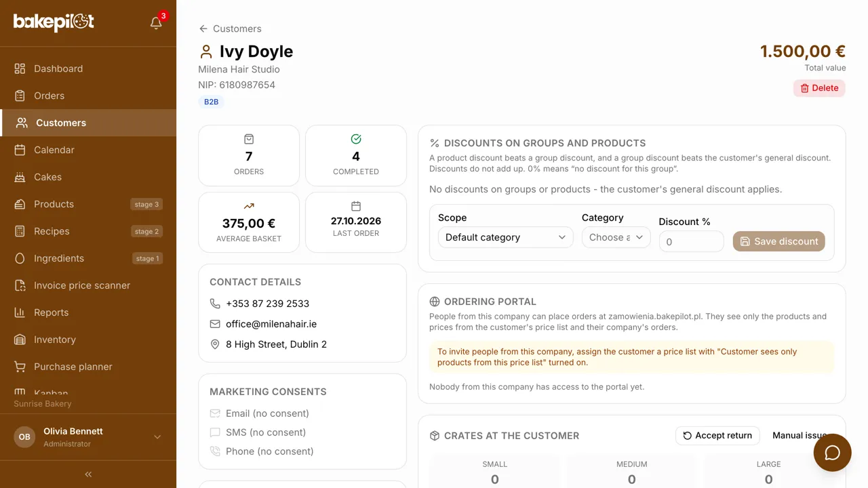This screenshot has width=868, height=488.
Task: Click the map pin icon beside address
Action: (215, 344)
